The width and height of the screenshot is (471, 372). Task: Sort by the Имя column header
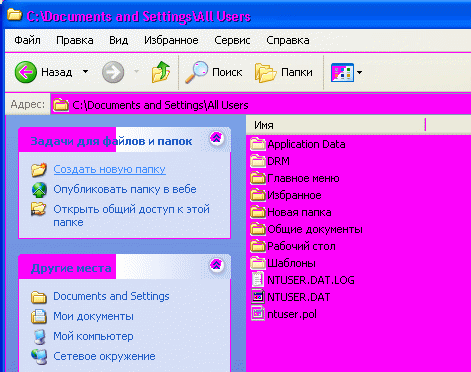(x=336, y=125)
